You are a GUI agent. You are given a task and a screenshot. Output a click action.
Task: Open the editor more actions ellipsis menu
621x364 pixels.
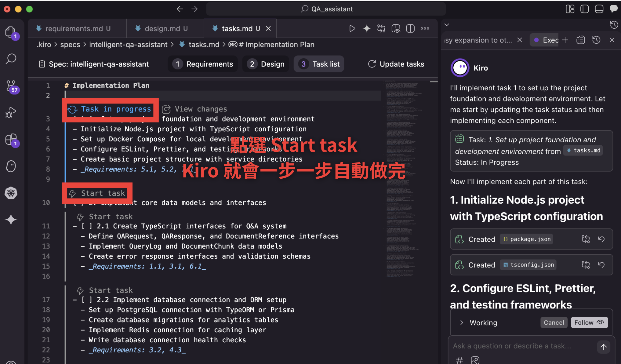tap(425, 29)
